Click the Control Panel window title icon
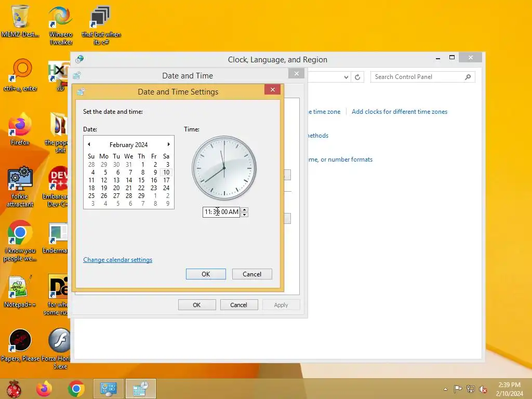 (x=79, y=59)
